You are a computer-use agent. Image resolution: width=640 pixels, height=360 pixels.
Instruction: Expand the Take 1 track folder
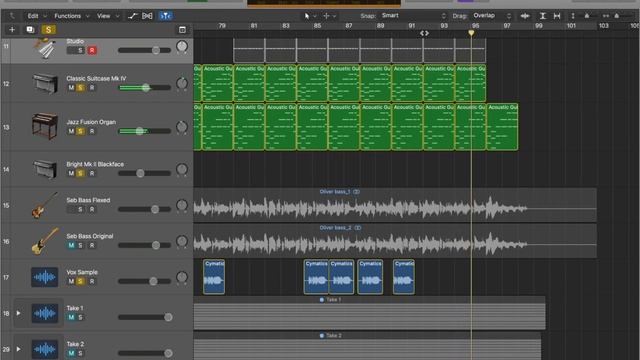pos(18,313)
